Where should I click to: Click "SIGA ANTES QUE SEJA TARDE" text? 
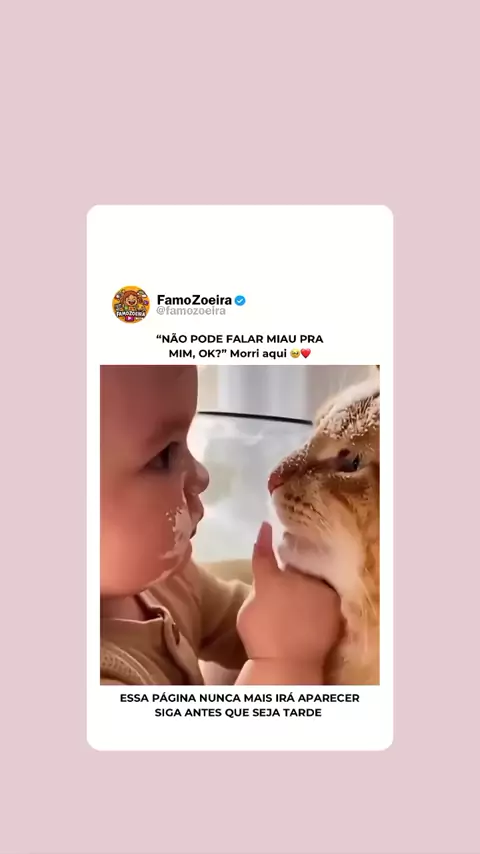(x=238, y=712)
